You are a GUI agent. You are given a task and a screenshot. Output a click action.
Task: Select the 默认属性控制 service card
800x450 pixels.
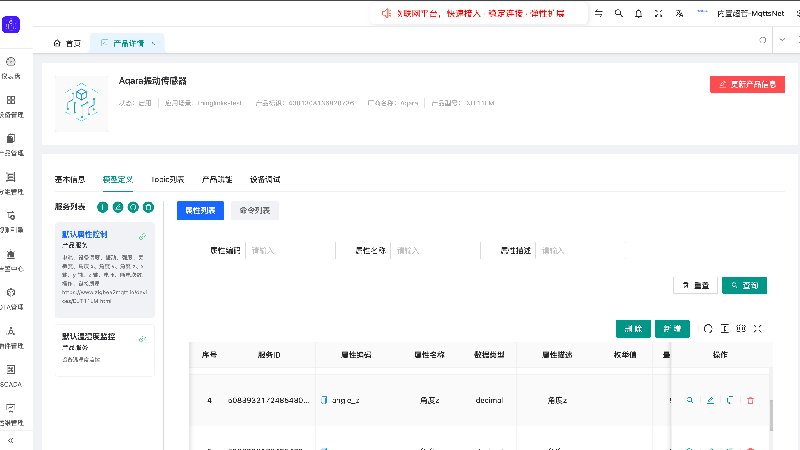105,270
